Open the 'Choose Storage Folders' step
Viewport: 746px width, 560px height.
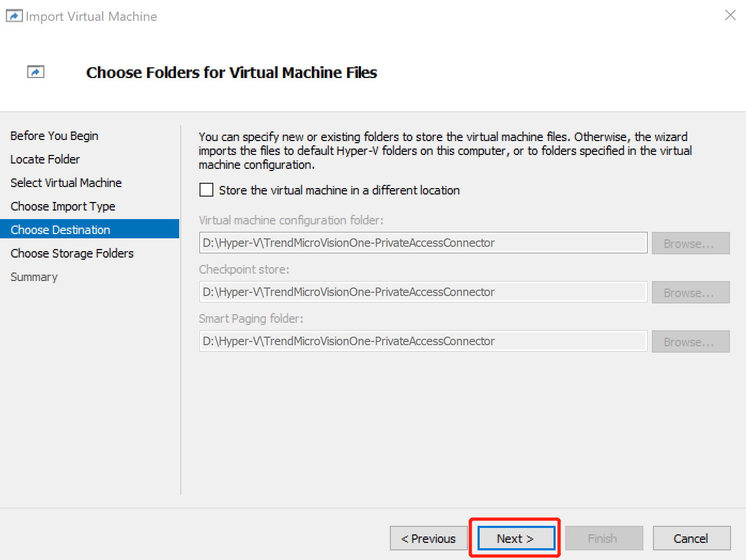coord(72,253)
